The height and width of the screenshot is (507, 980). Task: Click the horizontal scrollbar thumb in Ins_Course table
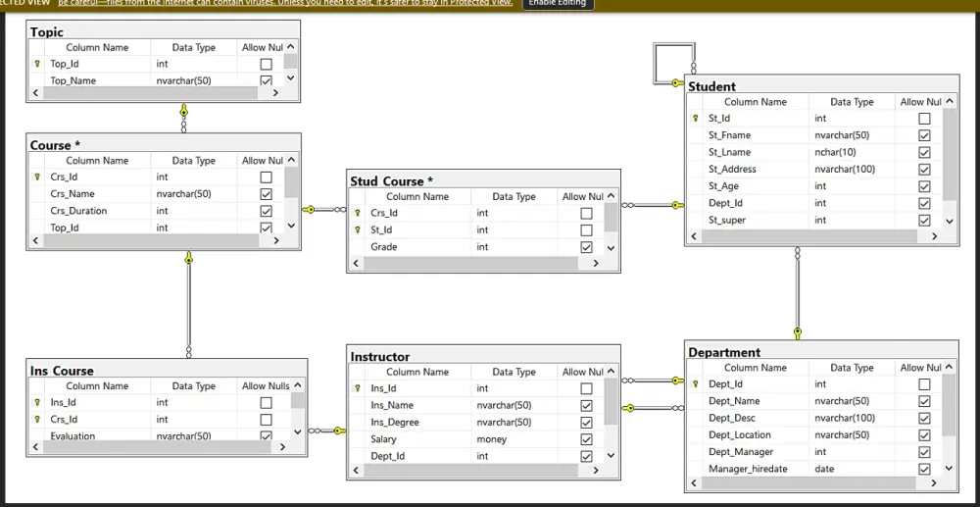166,447
